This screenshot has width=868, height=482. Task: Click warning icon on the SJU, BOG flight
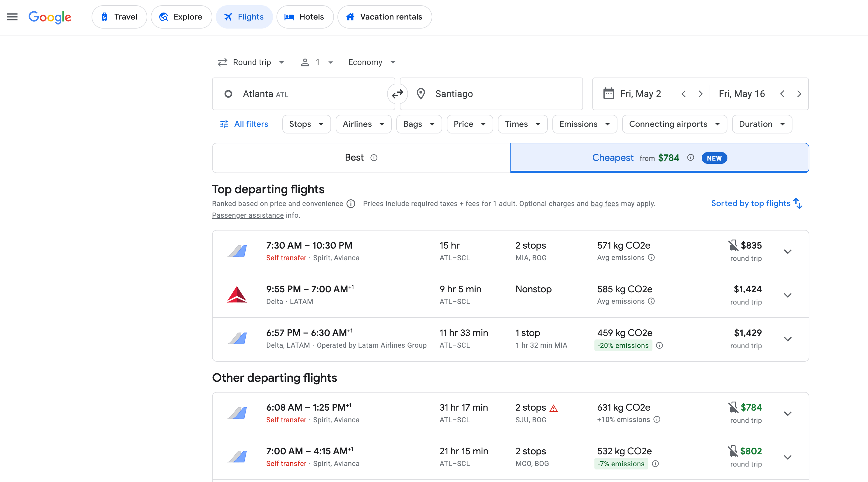[554, 408]
